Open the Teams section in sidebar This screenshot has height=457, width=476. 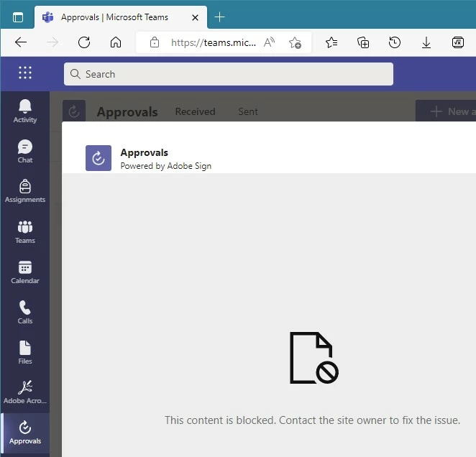coord(25,232)
